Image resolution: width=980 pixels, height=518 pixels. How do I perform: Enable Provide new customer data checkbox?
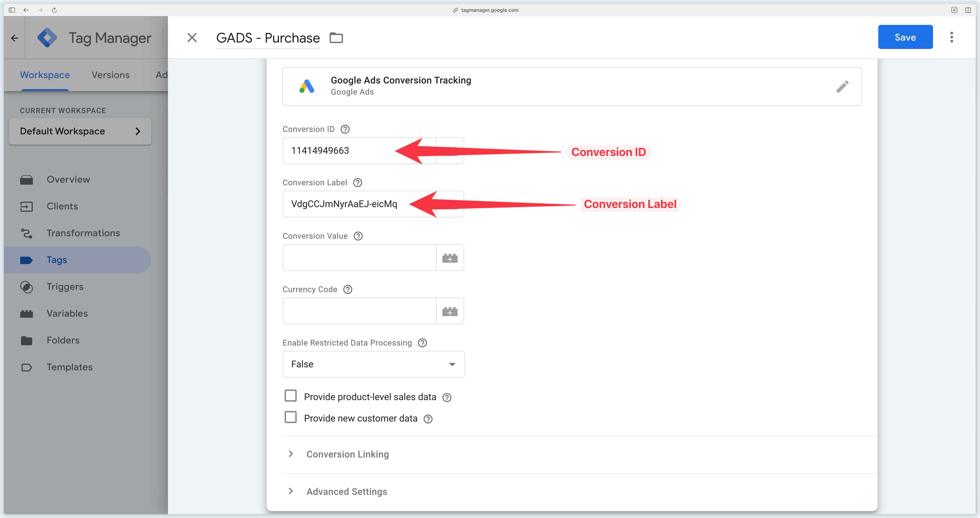[291, 417]
